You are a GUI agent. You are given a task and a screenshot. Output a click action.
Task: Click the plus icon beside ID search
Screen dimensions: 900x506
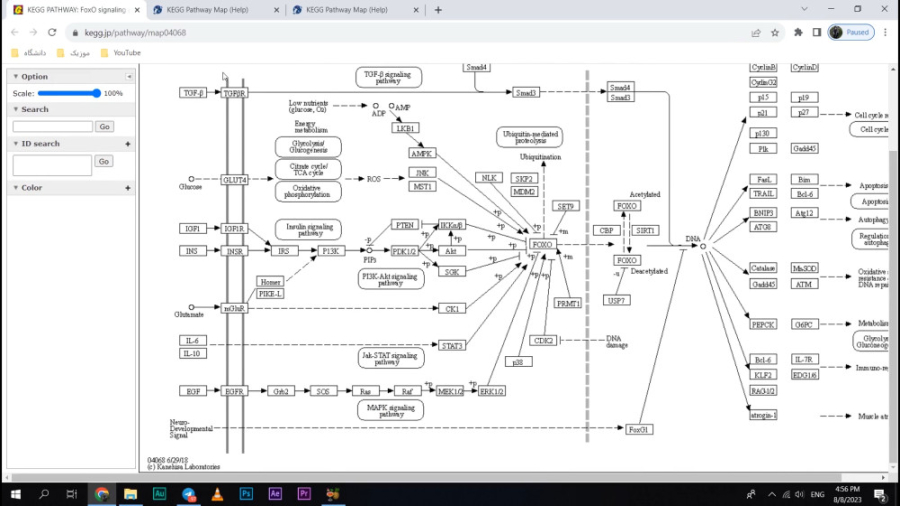pyautogui.click(x=128, y=144)
